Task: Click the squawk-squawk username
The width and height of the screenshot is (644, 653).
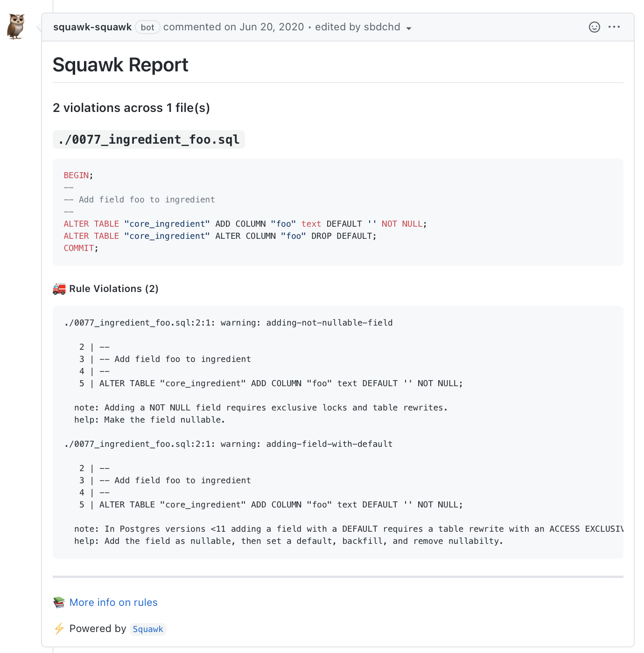Action: tap(92, 27)
